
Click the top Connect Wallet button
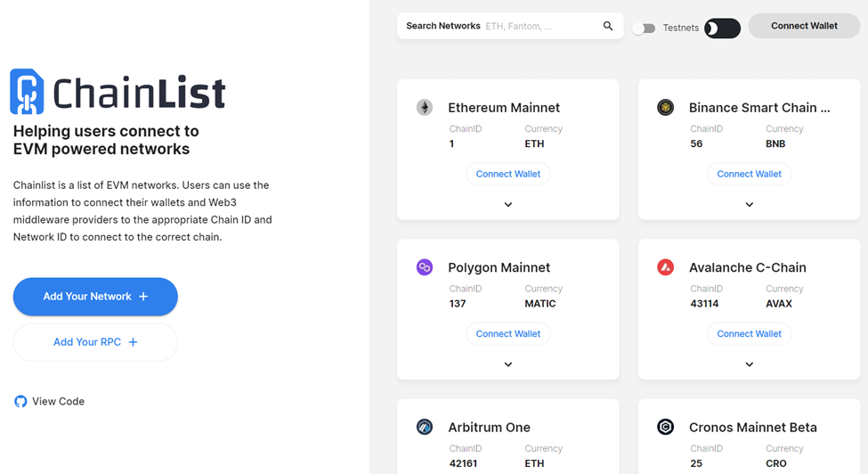point(804,26)
